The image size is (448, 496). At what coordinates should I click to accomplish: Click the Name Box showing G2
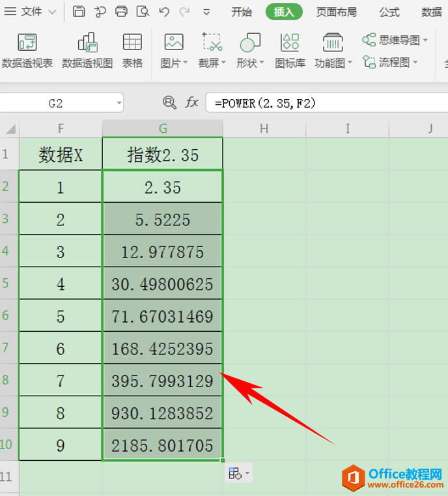pos(56,103)
